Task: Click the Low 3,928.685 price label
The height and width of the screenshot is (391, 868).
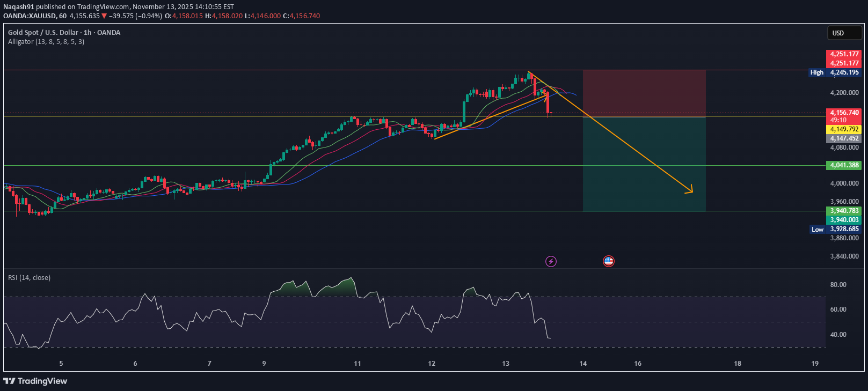Action: click(835, 229)
